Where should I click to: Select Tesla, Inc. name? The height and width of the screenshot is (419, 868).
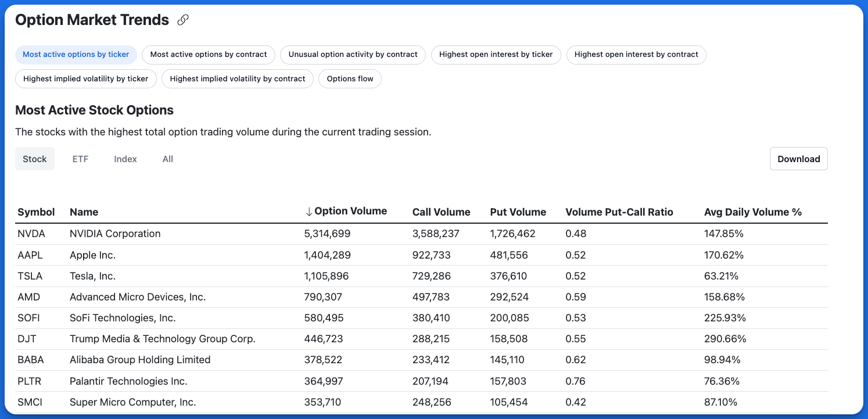pyautogui.click(x=93, y=276)
